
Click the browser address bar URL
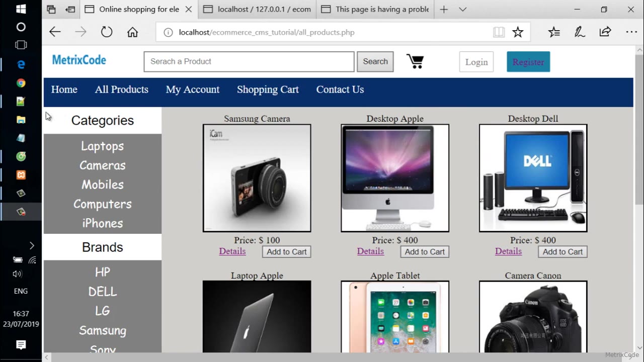[267, 32]
